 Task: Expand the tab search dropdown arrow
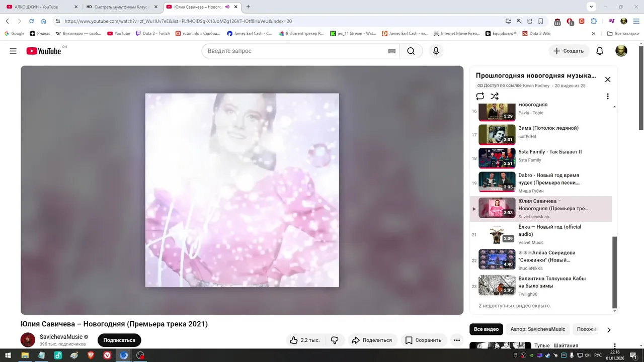coord(591,7)
